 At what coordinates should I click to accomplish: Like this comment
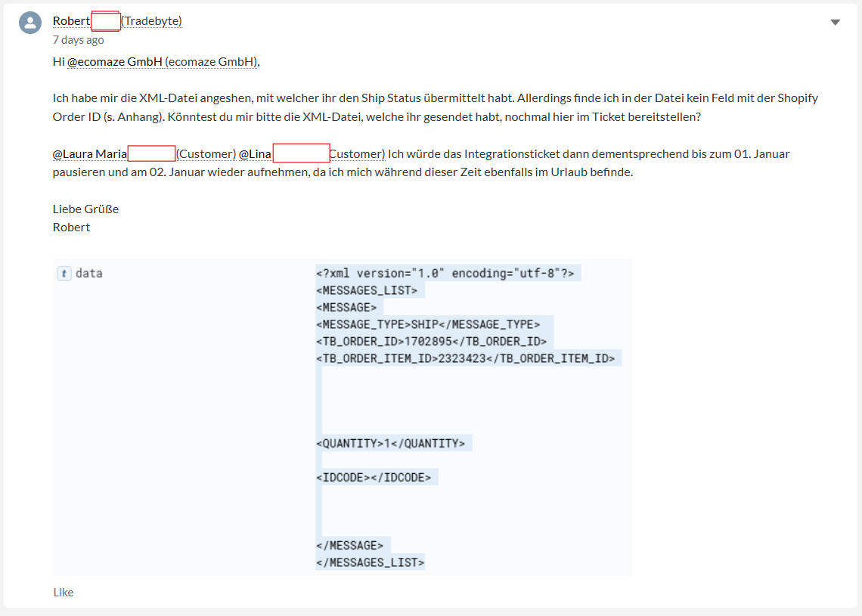[x=64, y=592]
